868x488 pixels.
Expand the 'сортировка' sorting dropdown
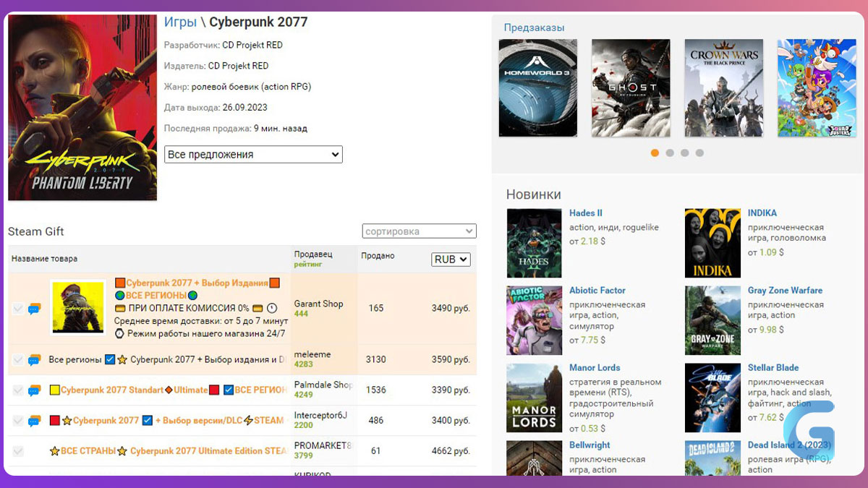pos(420,231)
